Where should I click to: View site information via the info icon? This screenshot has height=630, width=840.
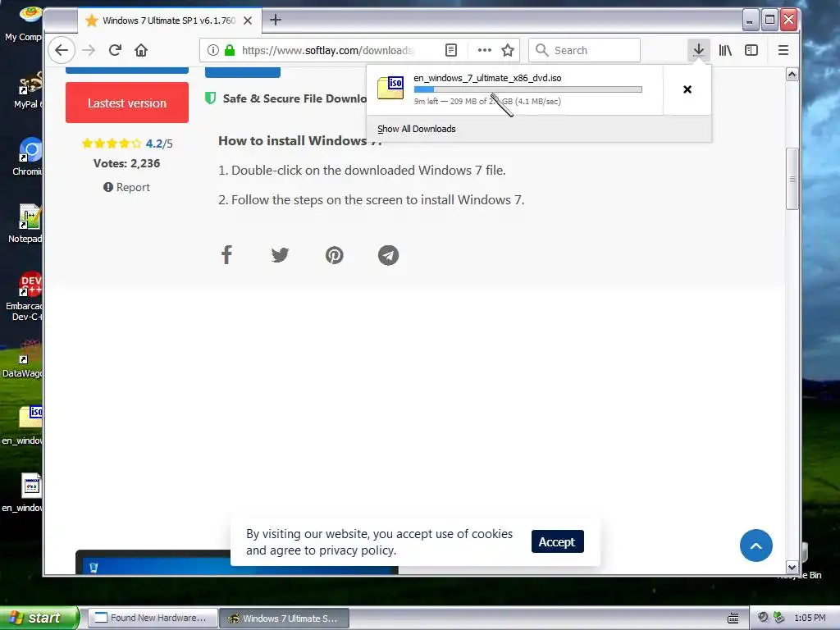tap(212, 50)
